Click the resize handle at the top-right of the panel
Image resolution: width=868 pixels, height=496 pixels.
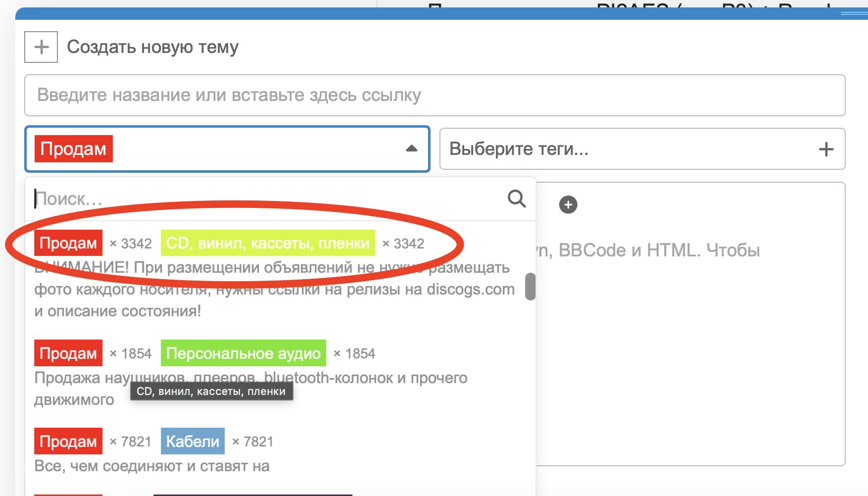click(854, 13)
